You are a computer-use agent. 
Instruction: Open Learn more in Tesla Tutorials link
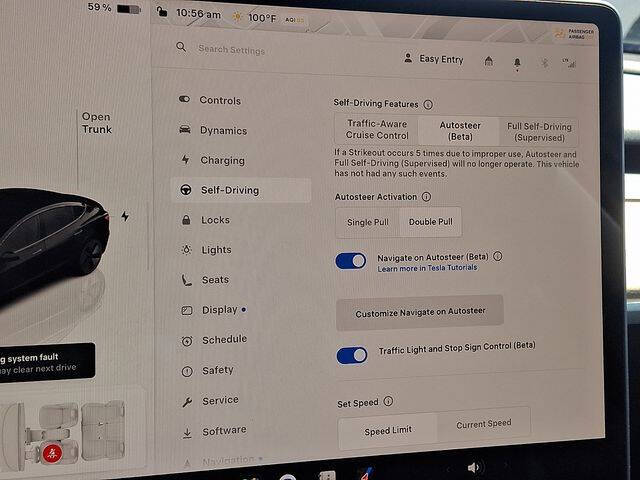coord(427,268)
